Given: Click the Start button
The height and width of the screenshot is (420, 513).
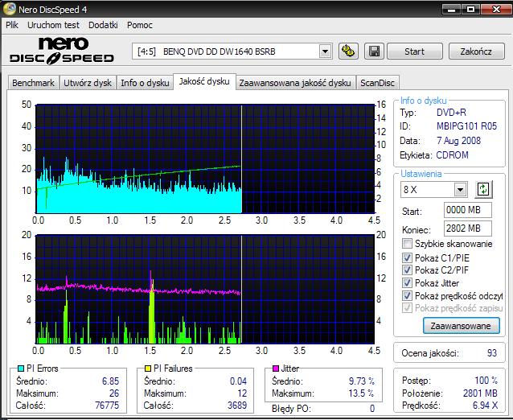Looking at the screenshot, I should (415, 51).
